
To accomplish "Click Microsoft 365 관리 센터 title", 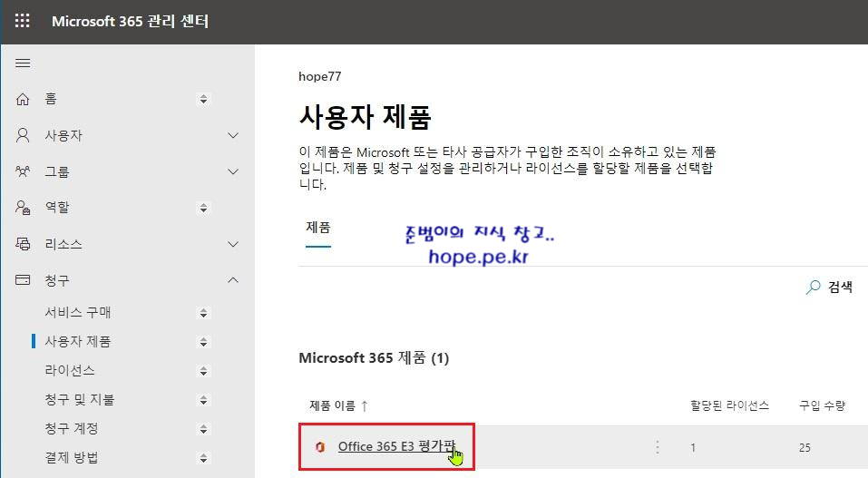I will 130,21.
